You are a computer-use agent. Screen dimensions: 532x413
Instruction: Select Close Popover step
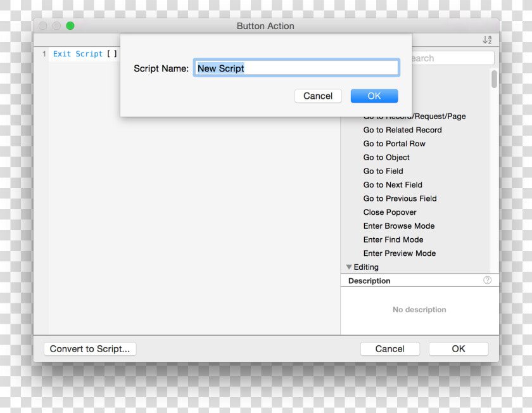point(389,212)
